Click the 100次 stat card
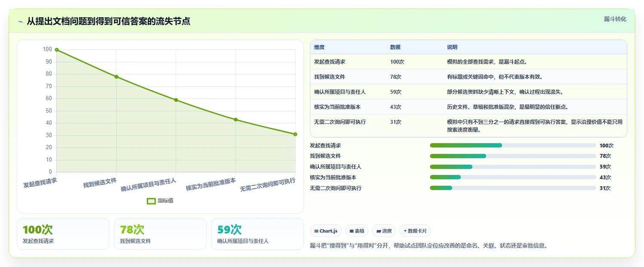Viewport: 644px width, 267px height. [x=63, y=234]
